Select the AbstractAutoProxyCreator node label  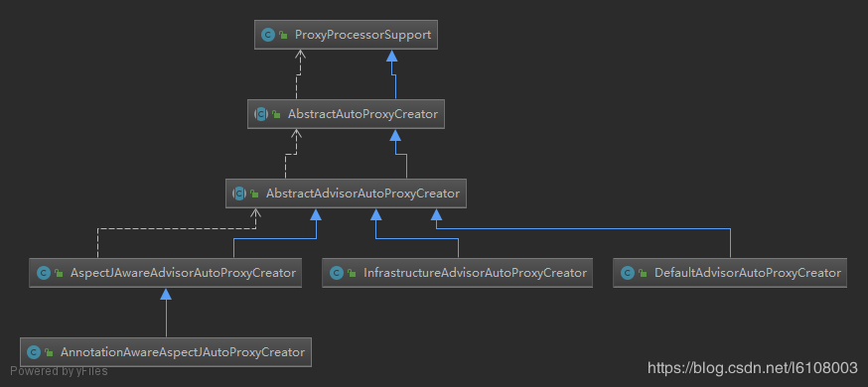(362, 114)
